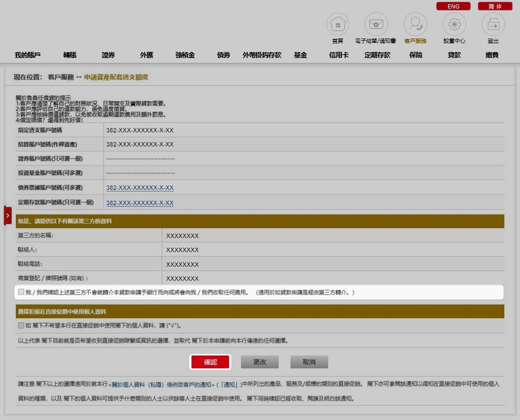This screenshot has height=420, width=520.
Task: Select 信用卡 in the navigation bar
Action: pos(339,55)
